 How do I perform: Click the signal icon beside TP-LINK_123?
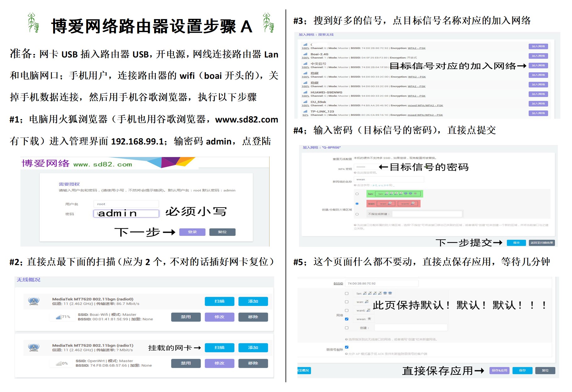[305, 112]
